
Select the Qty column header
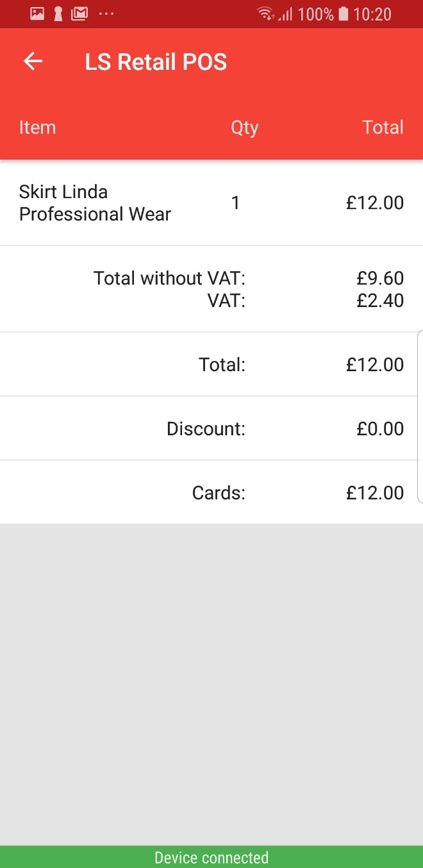point(244,127)
